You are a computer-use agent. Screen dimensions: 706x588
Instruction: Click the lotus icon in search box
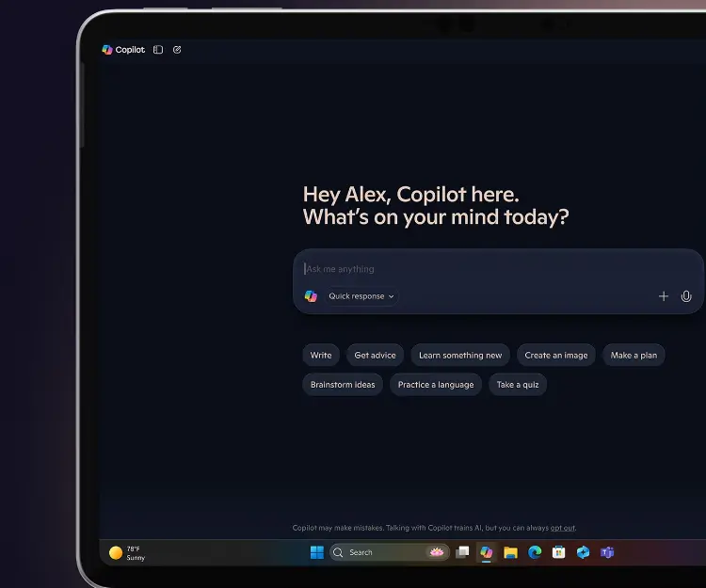click(436, 552)
